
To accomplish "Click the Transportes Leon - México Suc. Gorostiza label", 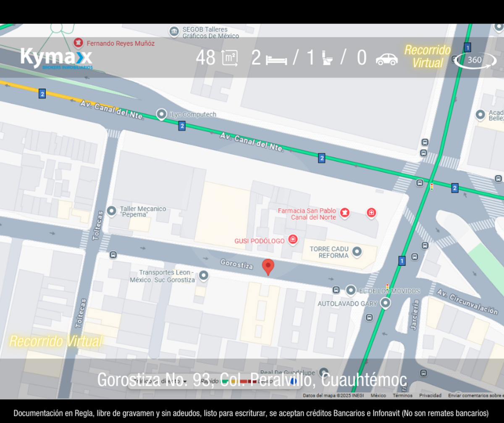I will 163,276.
